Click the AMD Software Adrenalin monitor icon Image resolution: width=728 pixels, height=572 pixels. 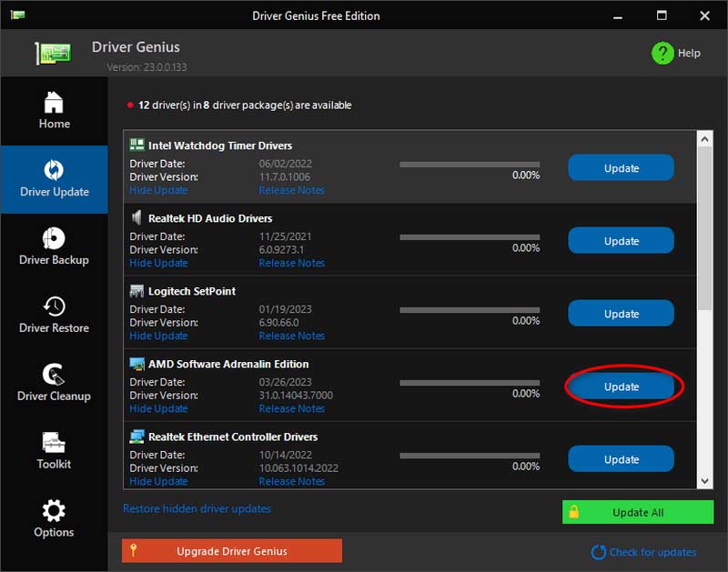pyautogui.click(x=136, y=364)
